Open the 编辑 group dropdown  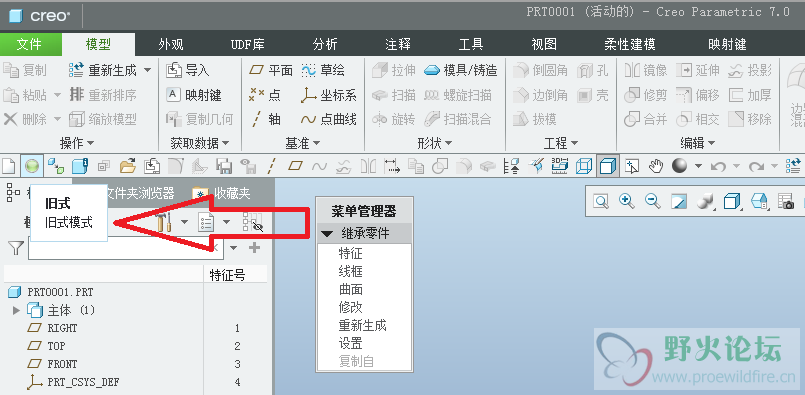pyautogui.click(x=698, y=143)
